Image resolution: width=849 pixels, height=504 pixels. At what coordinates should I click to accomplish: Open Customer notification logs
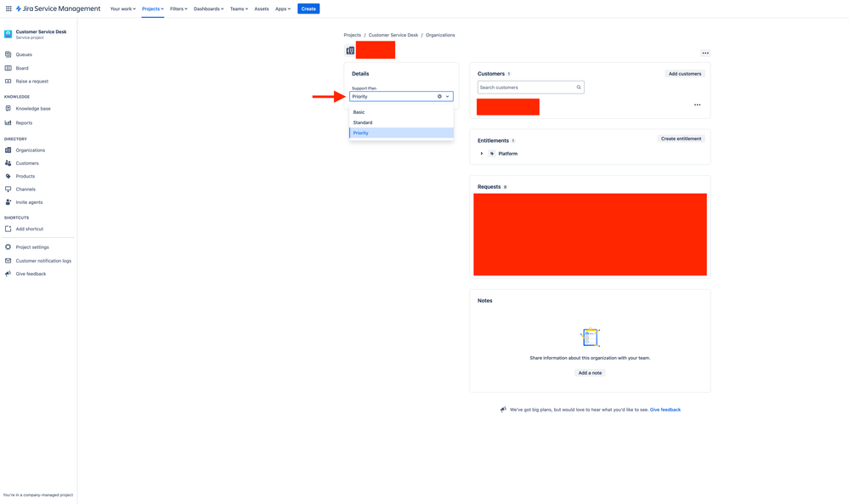pos(44,260)
